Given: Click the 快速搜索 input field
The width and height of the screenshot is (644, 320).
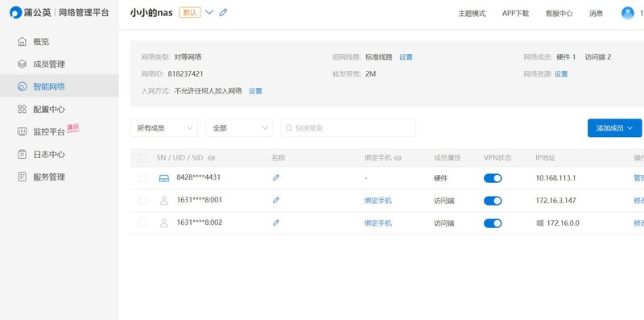Looking at the screenshot, I should pyautogui.click(x=349, y=128).
